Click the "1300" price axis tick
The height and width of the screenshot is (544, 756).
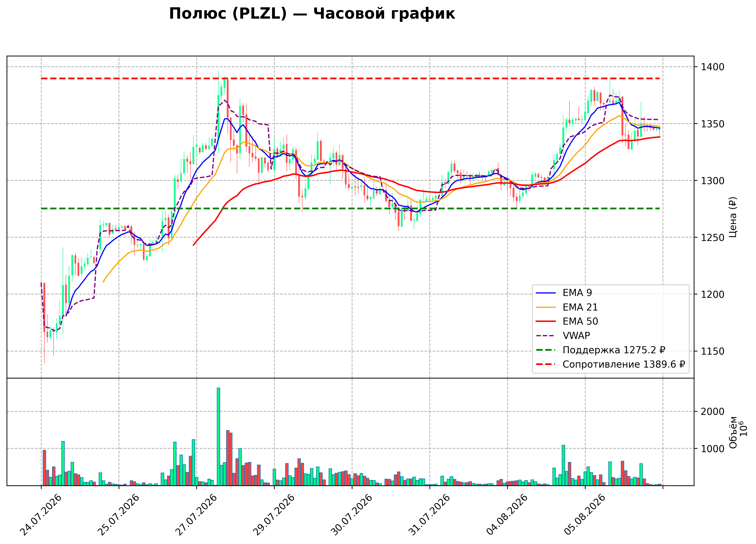[713, 181]
